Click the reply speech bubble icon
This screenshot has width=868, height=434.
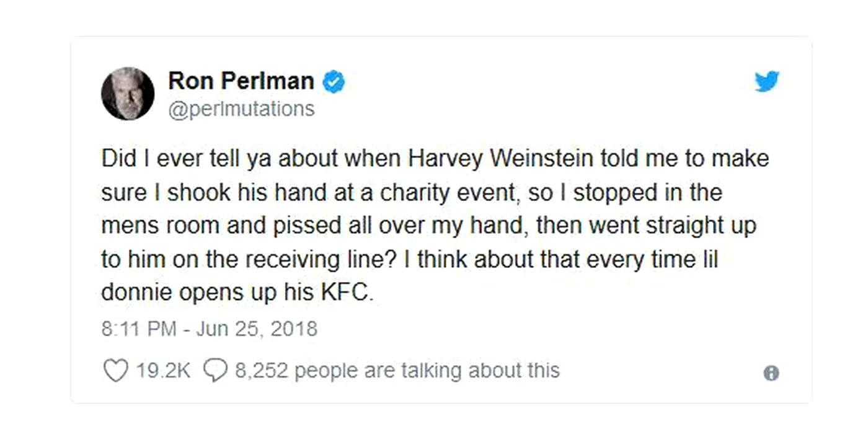pos(215,371)
